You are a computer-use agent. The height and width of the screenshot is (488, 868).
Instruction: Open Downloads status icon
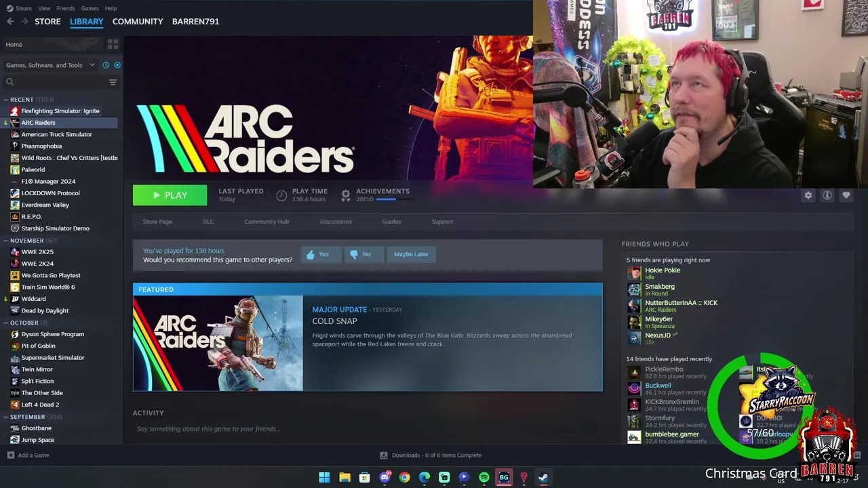click(x=383, y=455)
